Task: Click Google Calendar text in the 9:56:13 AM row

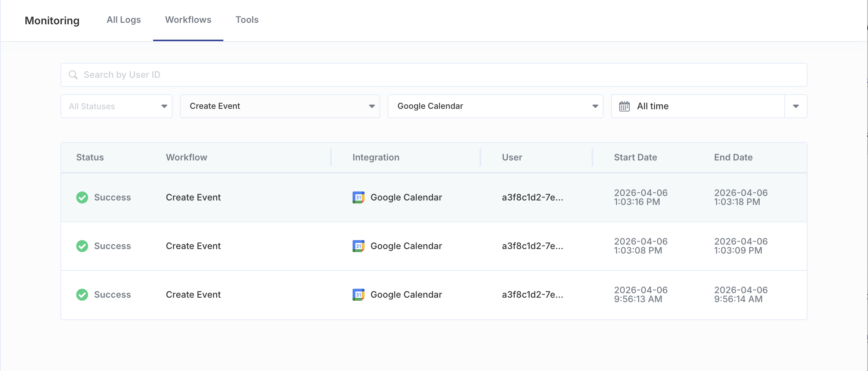Action: 406,295
